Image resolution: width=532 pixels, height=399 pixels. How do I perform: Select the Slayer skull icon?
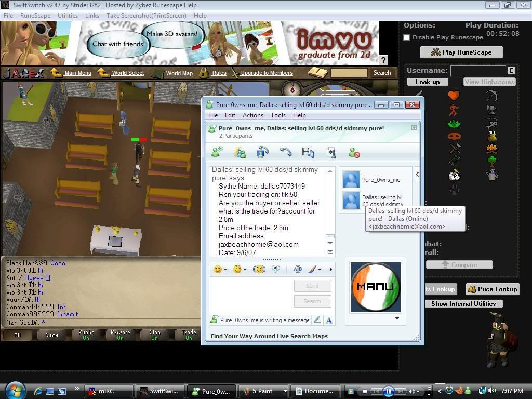tap(454, 175)
